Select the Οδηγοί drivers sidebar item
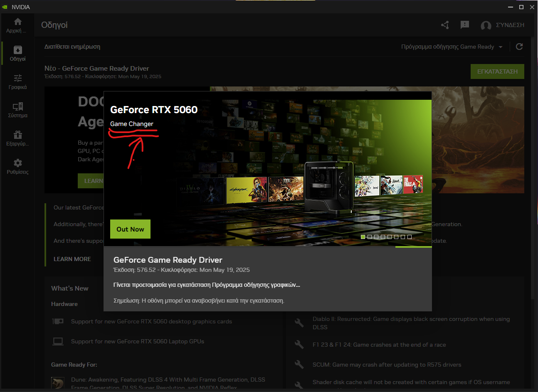Screen dimensions: 538x392 pyautogui.click(x=17, y=54)
